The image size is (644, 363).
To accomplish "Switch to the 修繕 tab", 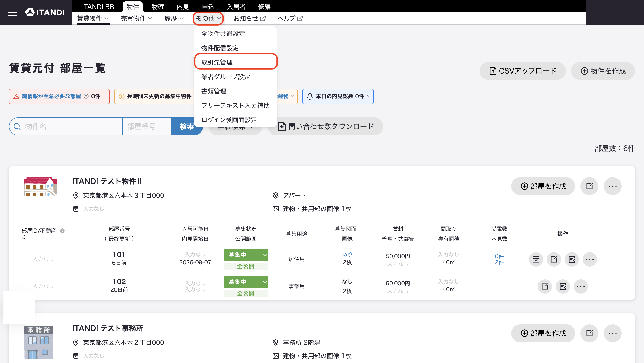I will (264, 7).
